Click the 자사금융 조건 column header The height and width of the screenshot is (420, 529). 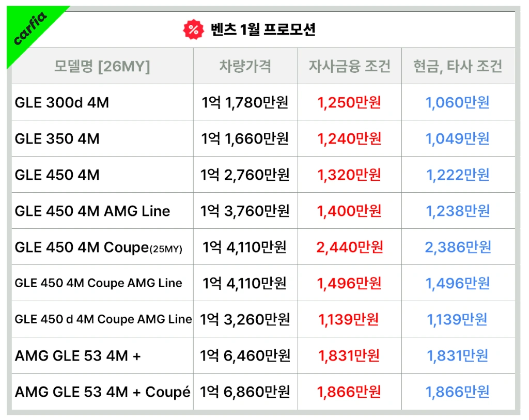(x=350, y=66)
